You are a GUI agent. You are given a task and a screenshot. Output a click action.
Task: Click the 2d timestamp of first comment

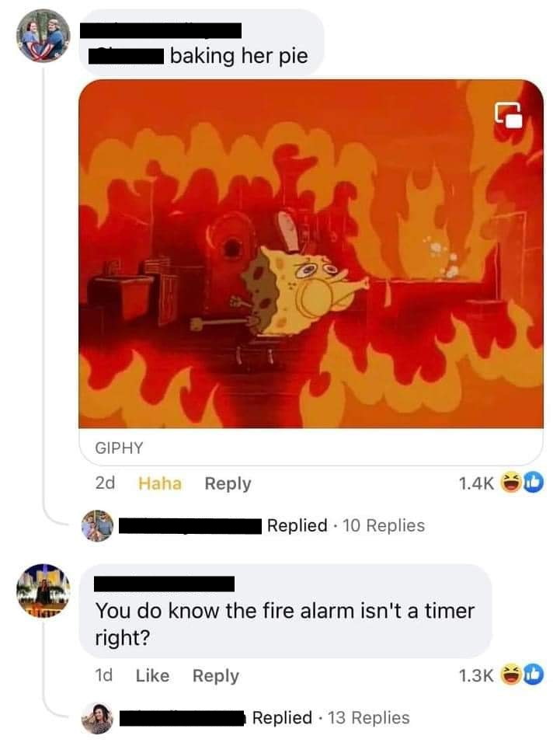(105, 483)
